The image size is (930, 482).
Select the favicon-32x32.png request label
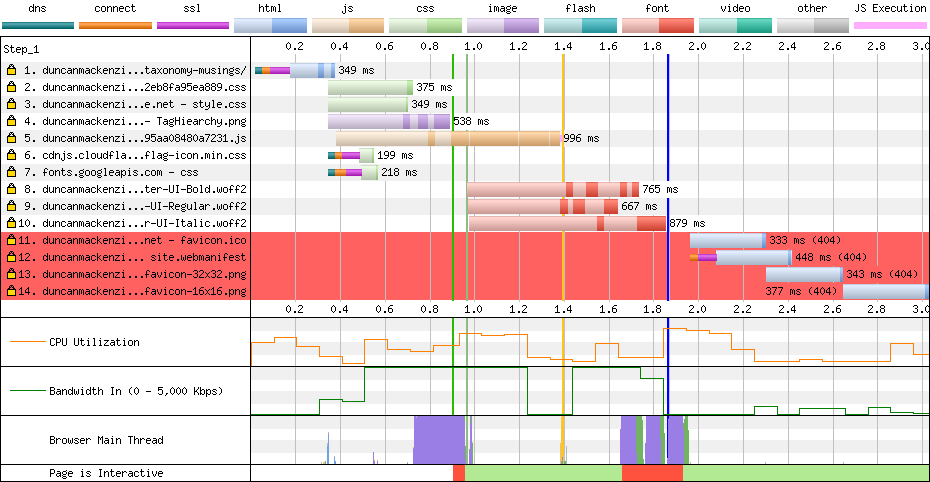point(133,274)
